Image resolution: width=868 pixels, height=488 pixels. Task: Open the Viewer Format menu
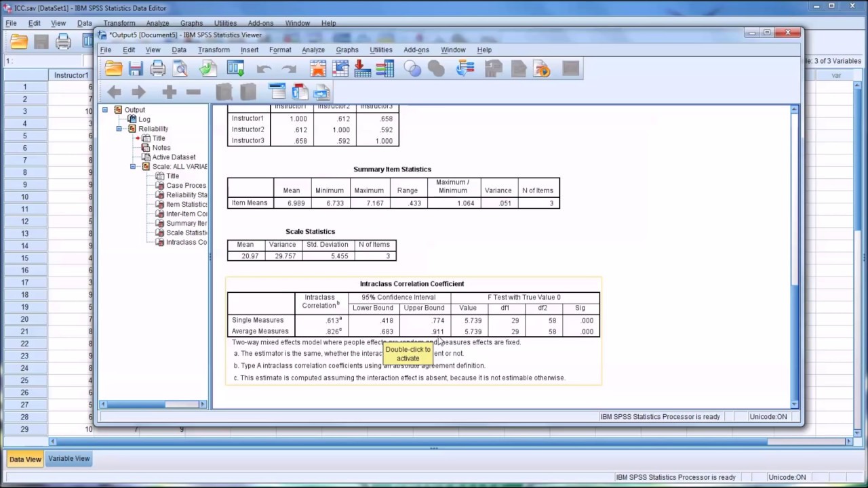[x=280, y=49]
